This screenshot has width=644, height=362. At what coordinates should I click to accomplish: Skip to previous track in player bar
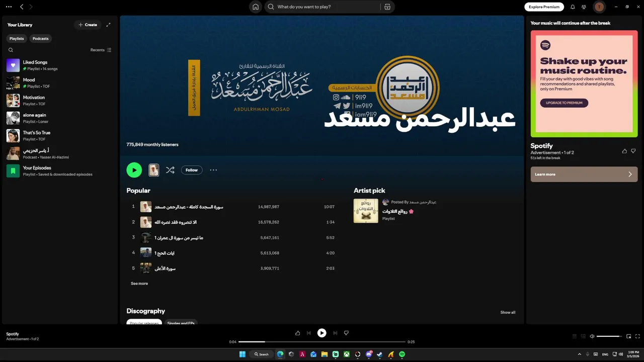[x=309, y=333]
